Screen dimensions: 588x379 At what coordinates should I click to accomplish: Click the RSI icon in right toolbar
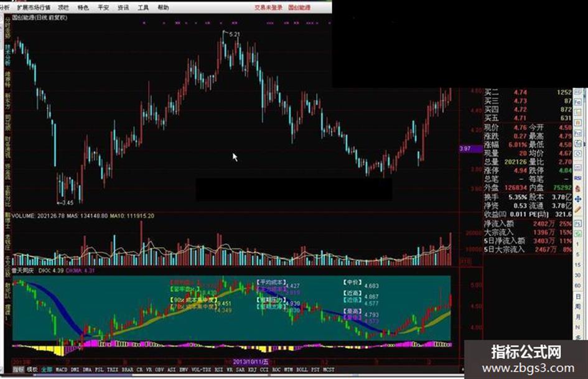pyautogui.click(x=577, y=179)
